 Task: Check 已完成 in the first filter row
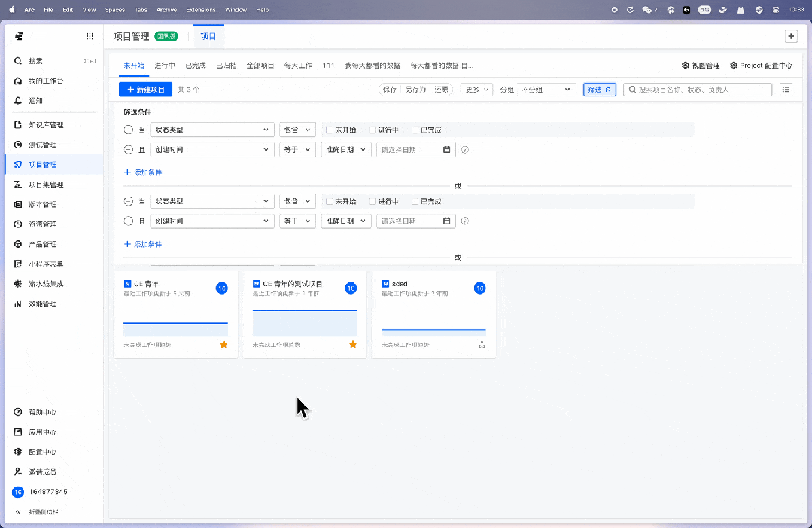point(415,130)
